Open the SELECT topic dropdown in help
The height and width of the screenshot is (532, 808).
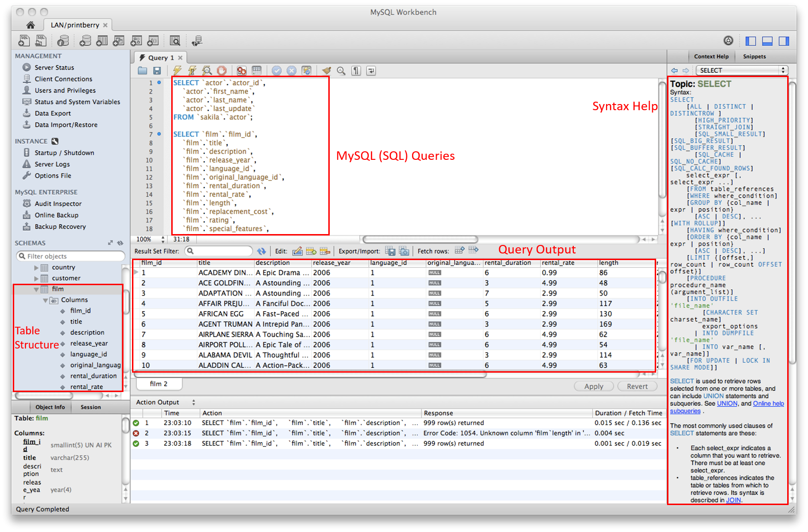tap(741, 70)
